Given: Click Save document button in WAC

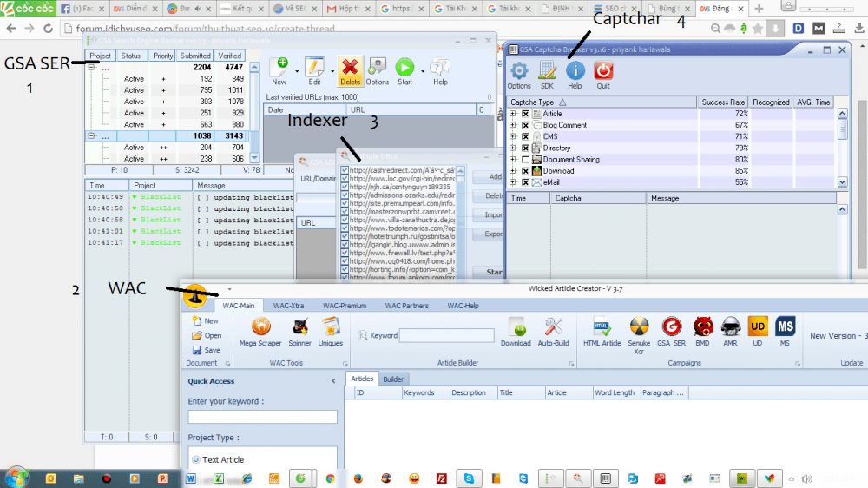Looking at the screenshot, I should click(x=206, y=350).
